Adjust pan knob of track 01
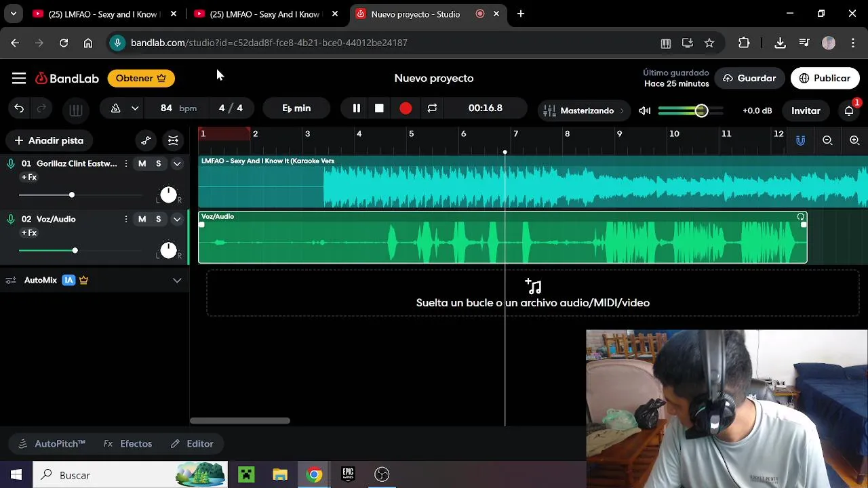The image size is (868, 488). point(168,195)
